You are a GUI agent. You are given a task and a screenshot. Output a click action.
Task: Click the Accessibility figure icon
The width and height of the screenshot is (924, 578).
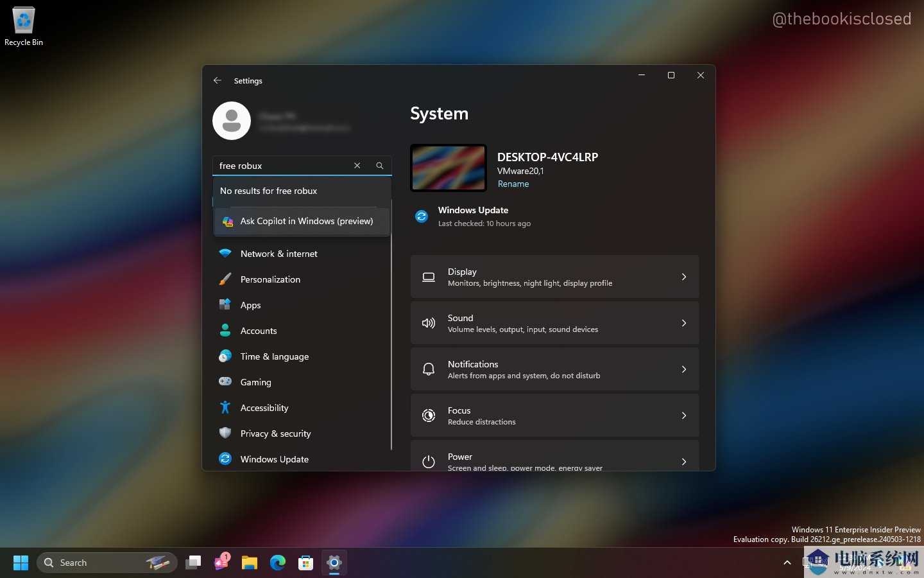(x=225, y=407)
